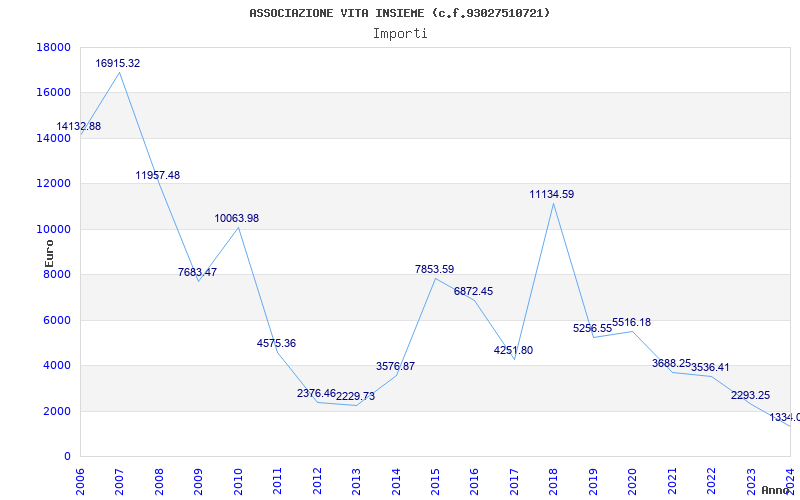Click the 2021 x-axis year label
The image size is (800, 500).
[671, 481]
